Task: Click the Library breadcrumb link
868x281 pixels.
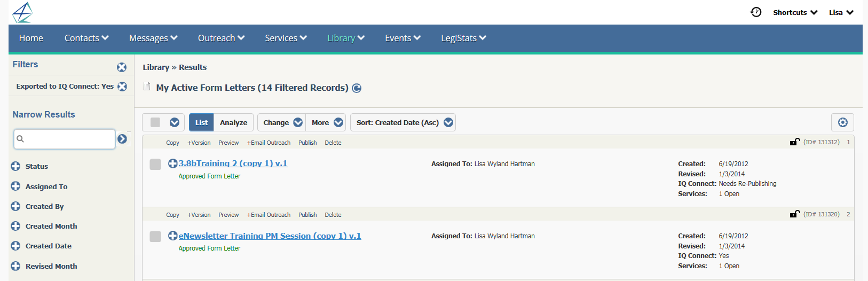Action: (156, 67)
